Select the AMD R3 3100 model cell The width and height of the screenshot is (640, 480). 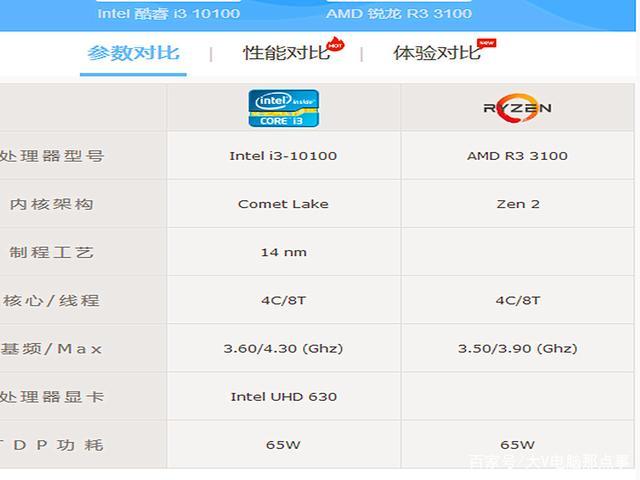(517, 156)
